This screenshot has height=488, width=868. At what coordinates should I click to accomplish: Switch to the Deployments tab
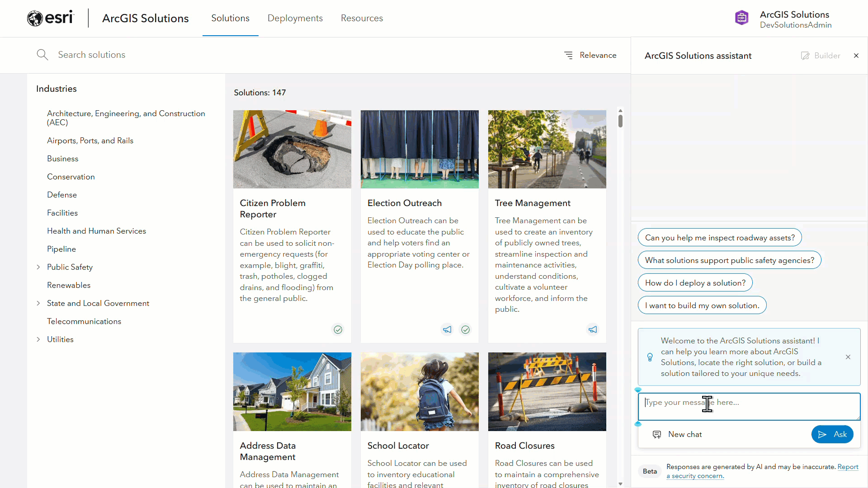tap(295, 18)
